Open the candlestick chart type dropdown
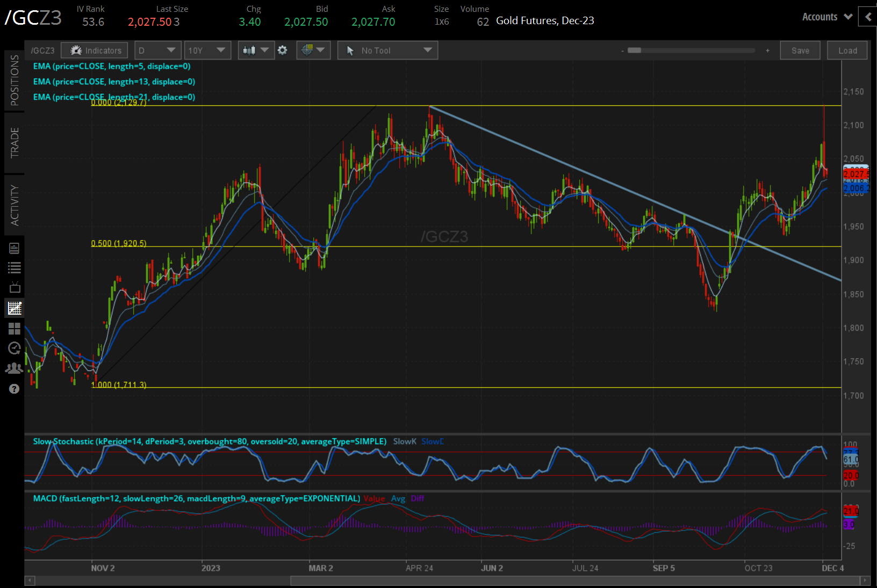 (256, 50)
